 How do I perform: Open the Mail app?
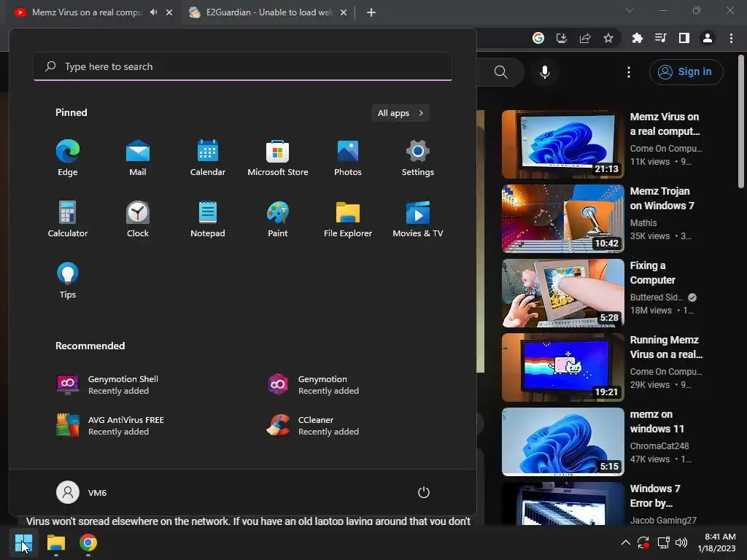point(138,158)
